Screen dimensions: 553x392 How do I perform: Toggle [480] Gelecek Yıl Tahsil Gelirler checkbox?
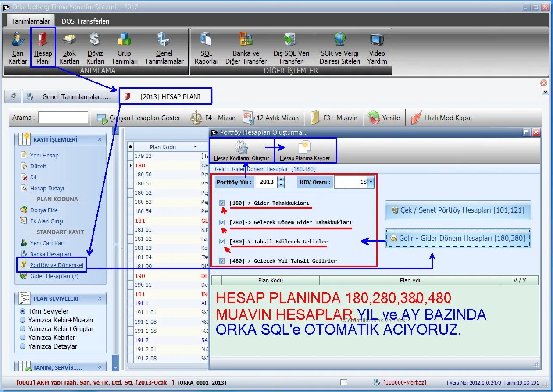pos(222,261)
